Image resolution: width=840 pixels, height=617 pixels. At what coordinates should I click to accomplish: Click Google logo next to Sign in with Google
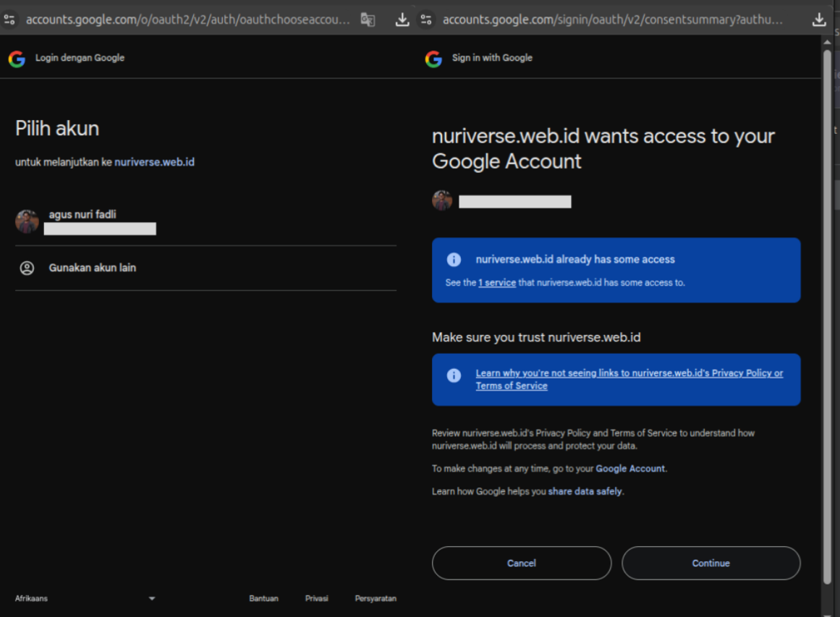click(x=433, y=59)
